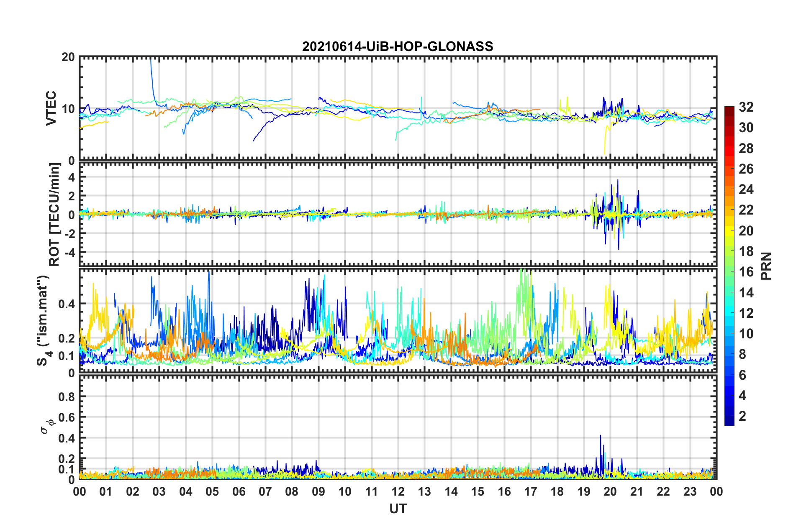Select x-axis hour tick label 17
The width and height of the screenshot is (796, 532).
(x=531, y=491)
